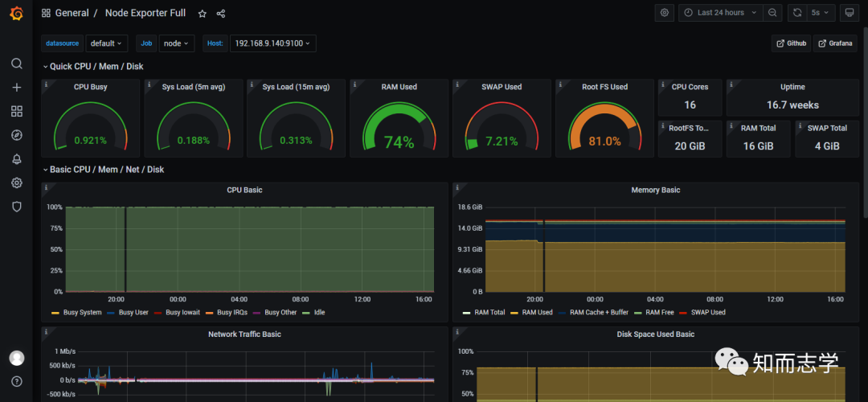Open the Sys Load (5m avg) panel title
This screenshot has height=402, width=868.
pyautogui.click(x=194, y=87)
